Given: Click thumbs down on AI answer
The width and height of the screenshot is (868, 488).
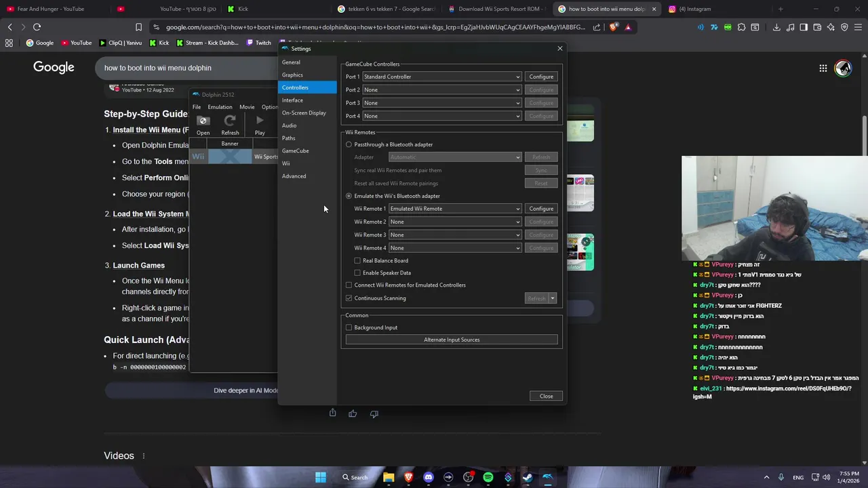Looking at the screenshot, I should click(374, 413).
